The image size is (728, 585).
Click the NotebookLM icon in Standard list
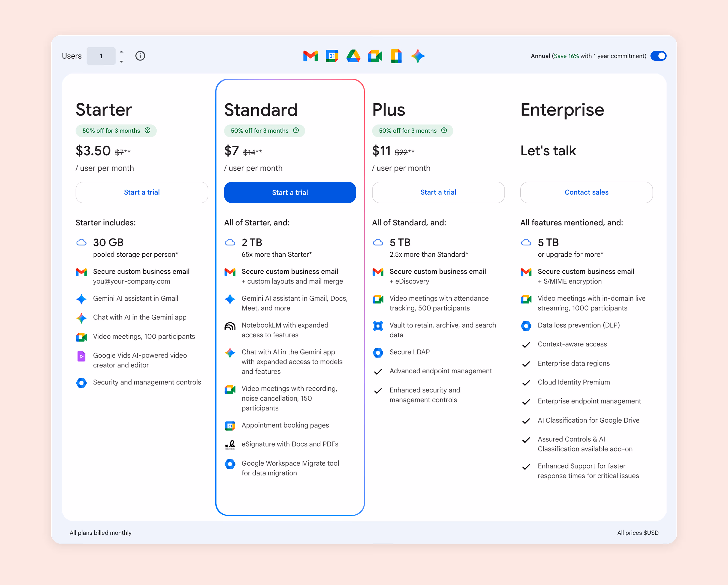230,326
